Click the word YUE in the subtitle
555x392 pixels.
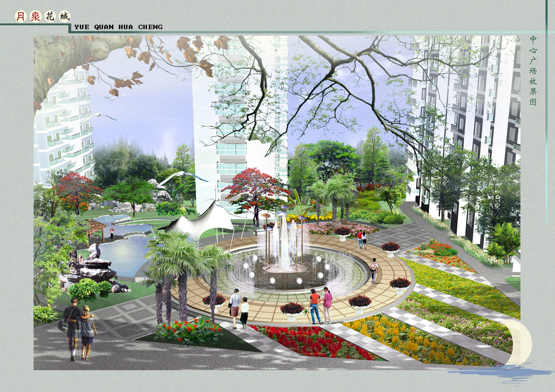(82, 27)
